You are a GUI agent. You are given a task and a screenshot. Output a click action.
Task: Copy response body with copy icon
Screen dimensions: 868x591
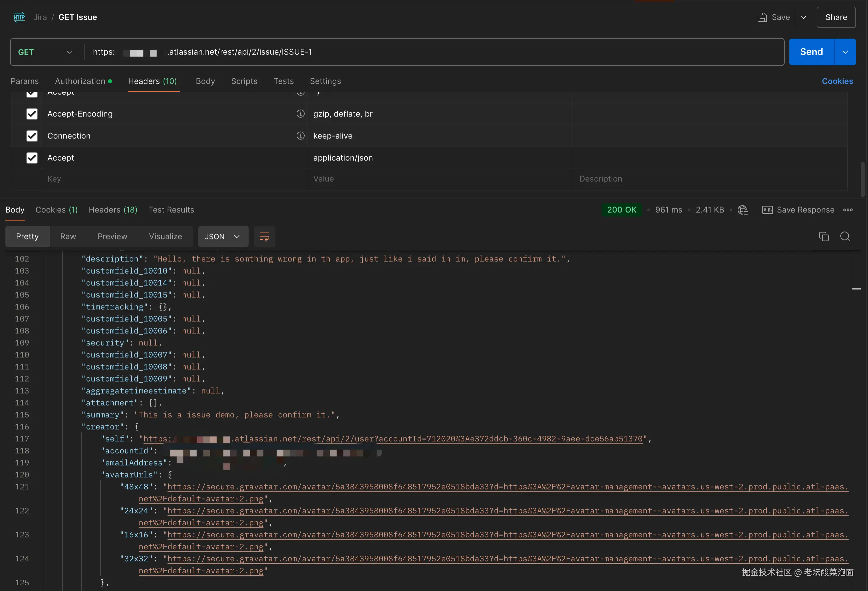824,236
